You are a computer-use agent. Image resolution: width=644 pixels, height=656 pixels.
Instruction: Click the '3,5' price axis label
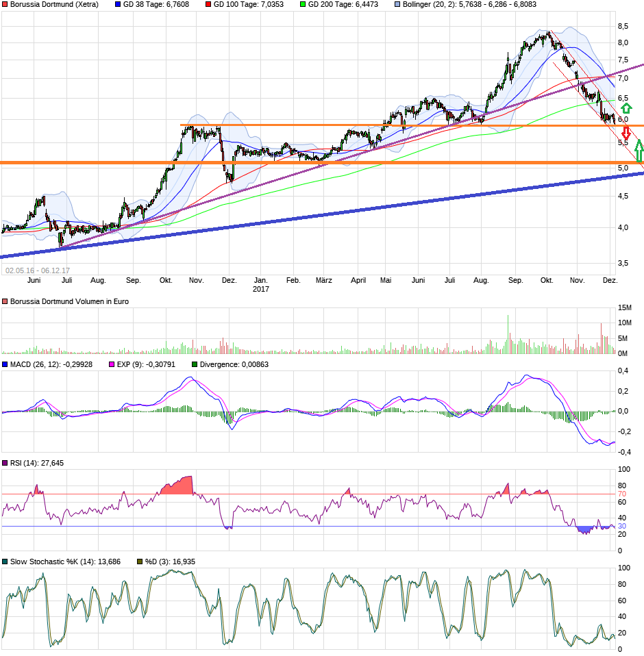coord(623,263)
